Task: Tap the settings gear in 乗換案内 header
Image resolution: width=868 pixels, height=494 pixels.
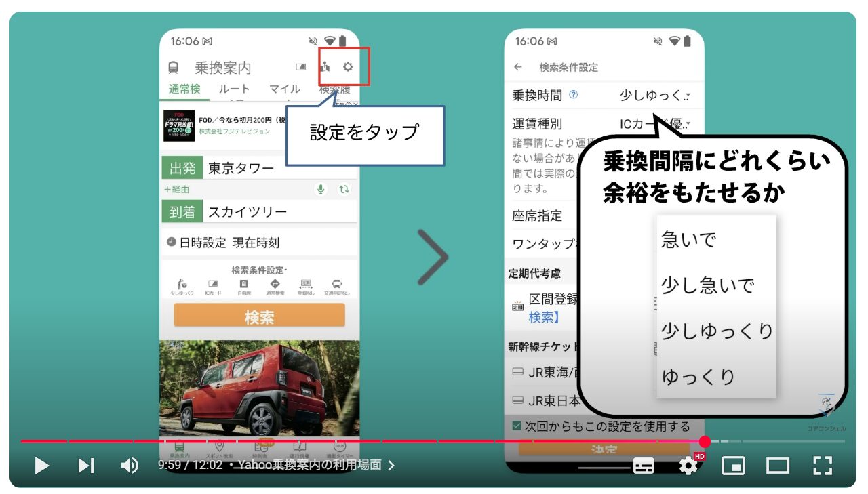Action: (x=348, y=66)
